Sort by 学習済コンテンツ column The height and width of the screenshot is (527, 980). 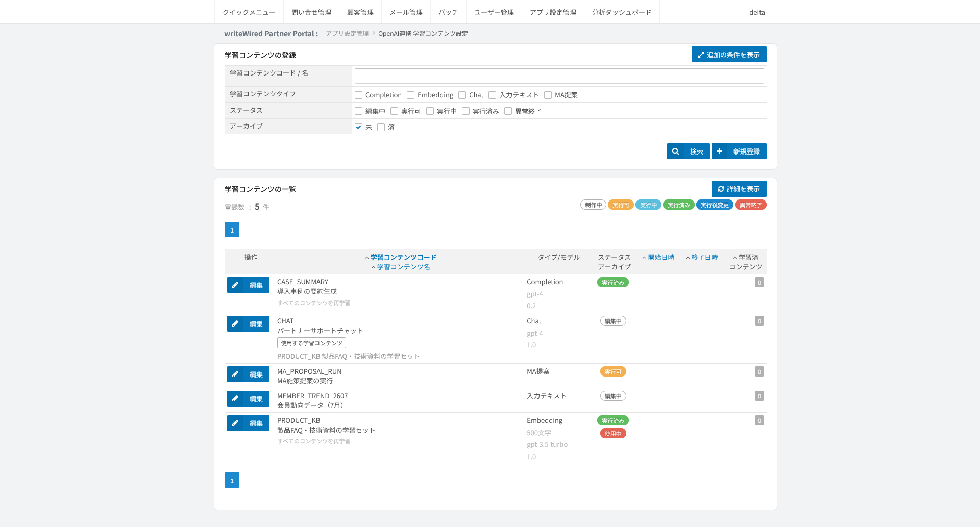746,262
